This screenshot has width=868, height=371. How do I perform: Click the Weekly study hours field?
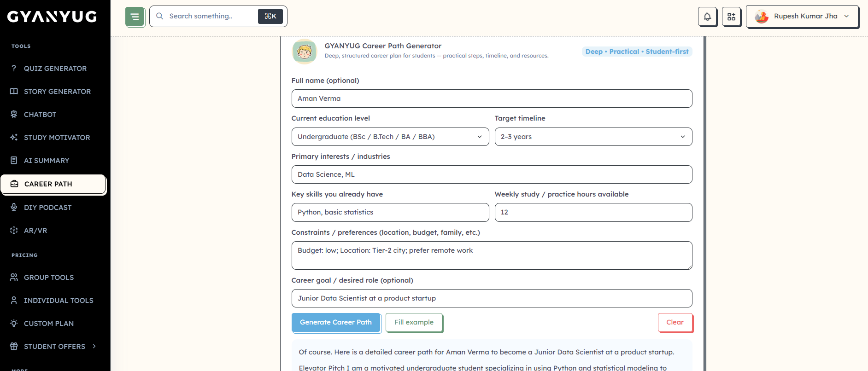click(593, 212)
